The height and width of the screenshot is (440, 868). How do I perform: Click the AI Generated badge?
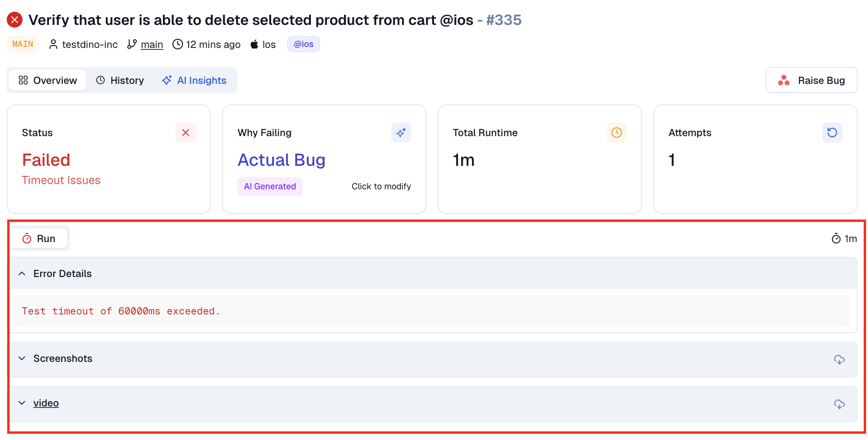pos(270,186)
